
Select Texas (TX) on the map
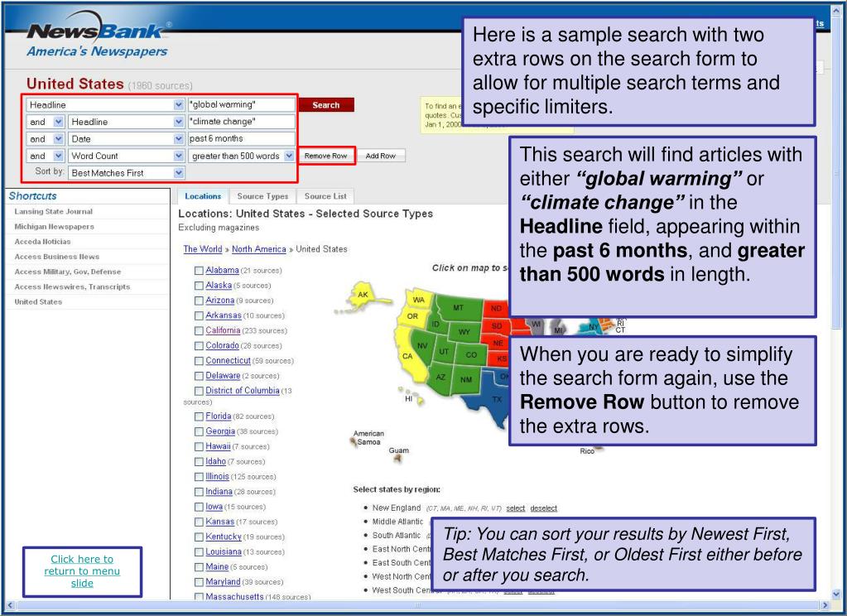497,399
